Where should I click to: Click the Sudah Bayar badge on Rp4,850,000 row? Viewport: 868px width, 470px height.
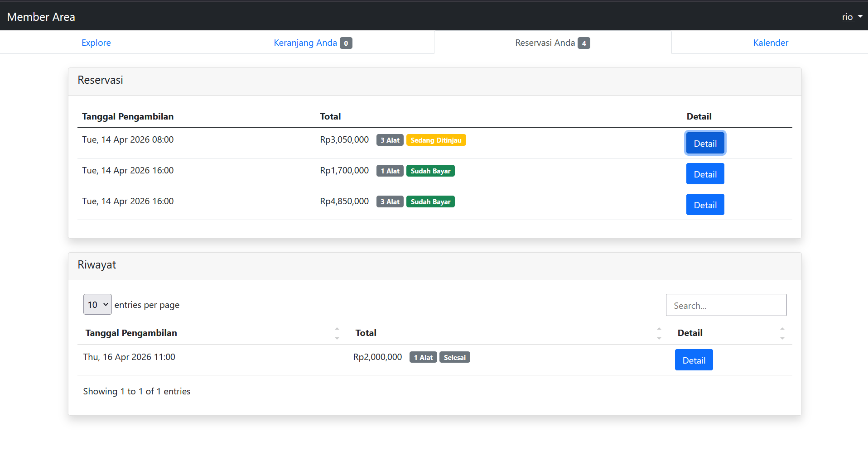point(430,201)
